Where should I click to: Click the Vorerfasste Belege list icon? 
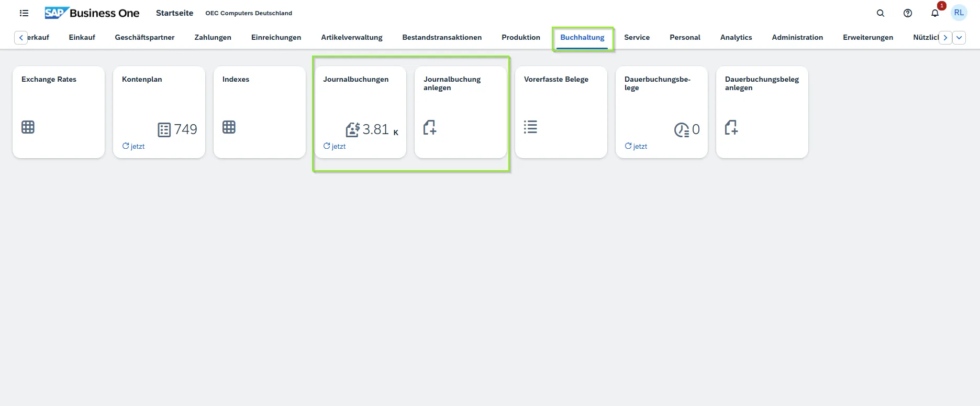click(530, 127)
